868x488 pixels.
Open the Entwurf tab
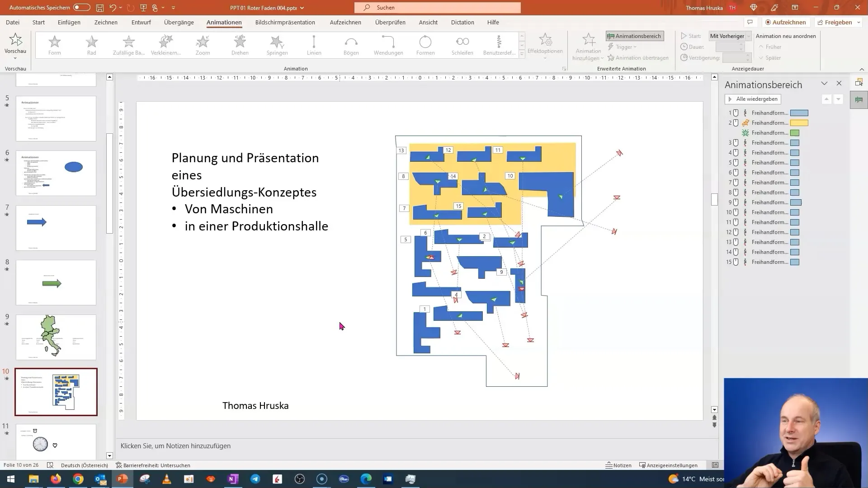141,22
